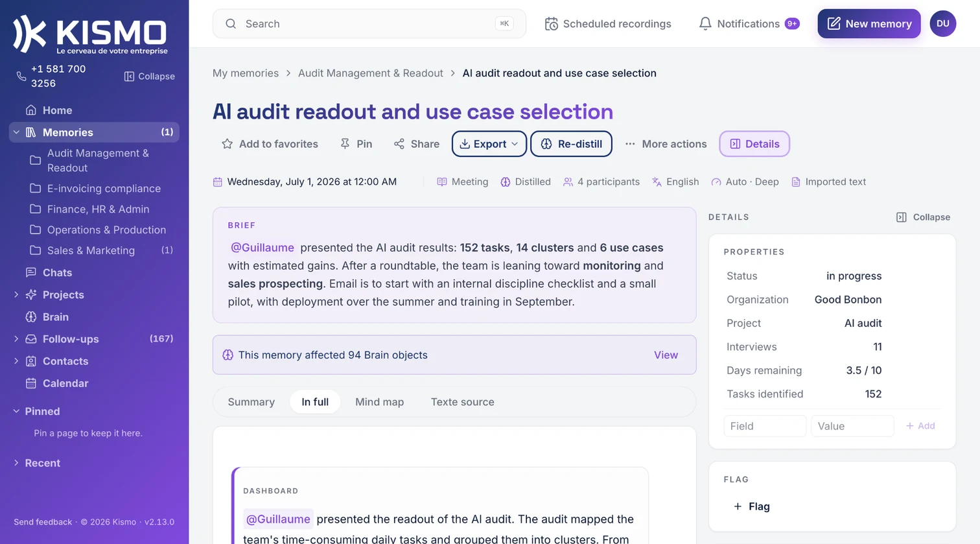Expand the Contacts section
The height and width of the screenshot is (544, 980).
pyautogui.click(x=16, y=361)
